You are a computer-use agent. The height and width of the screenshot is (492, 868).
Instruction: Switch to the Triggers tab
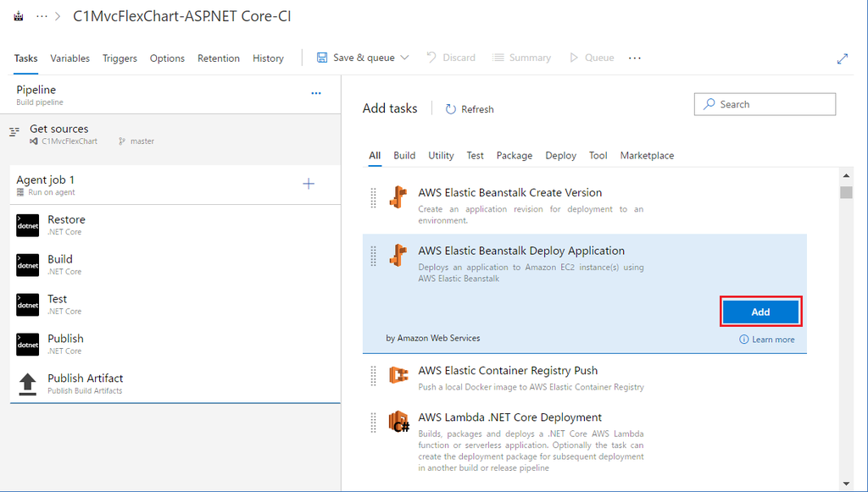(120, 58)
